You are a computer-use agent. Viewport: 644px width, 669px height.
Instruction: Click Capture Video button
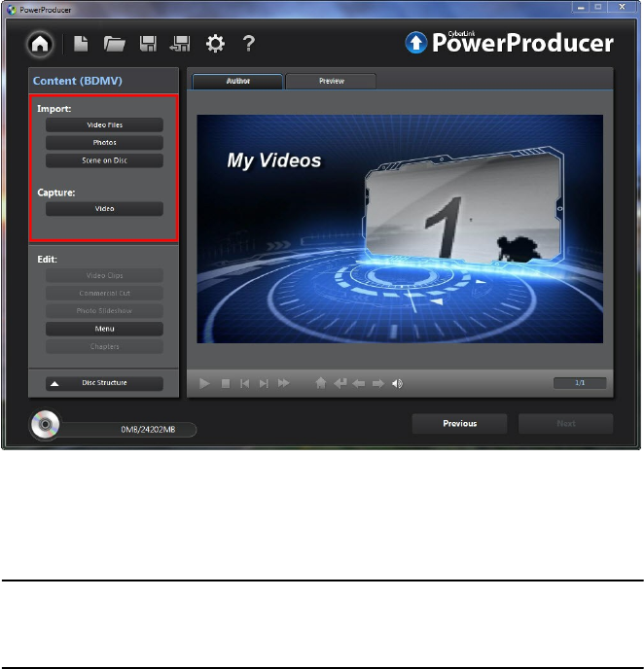104,209
